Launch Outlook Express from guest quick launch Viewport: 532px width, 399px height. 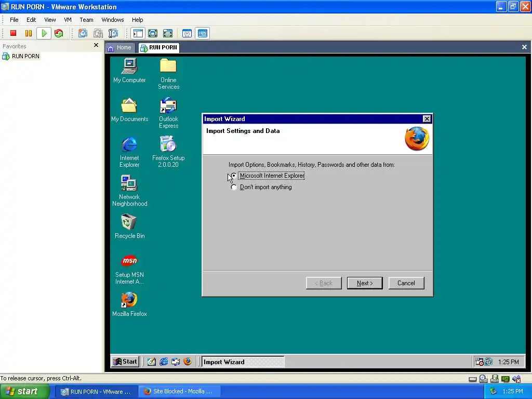point(176,362)
